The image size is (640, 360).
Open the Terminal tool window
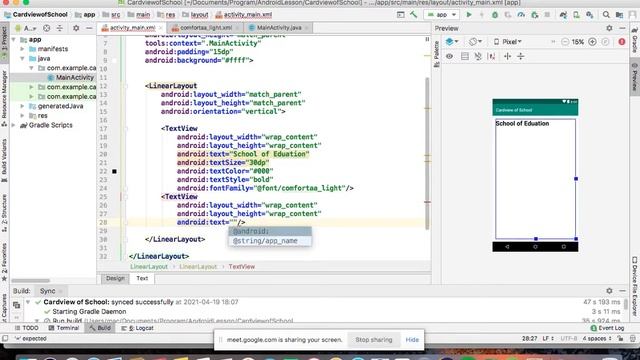pyautogui.click(x=64, y=328)
